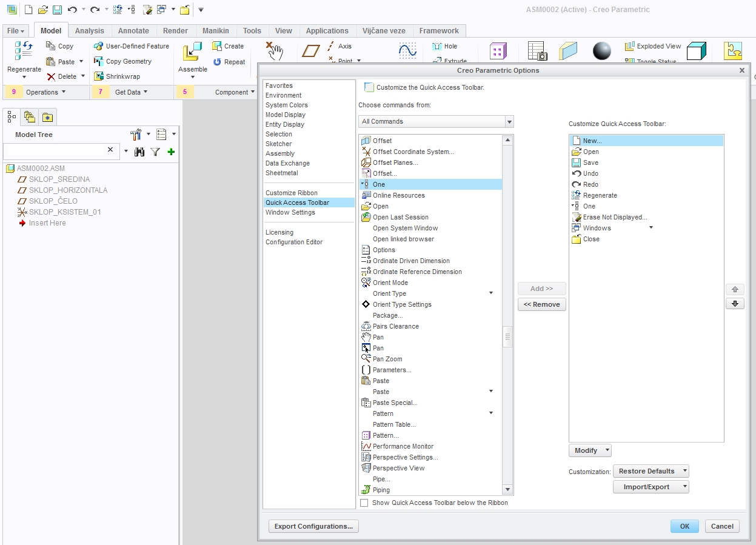
Task: Select Configuration Editor category
Action: pos(294,242)
